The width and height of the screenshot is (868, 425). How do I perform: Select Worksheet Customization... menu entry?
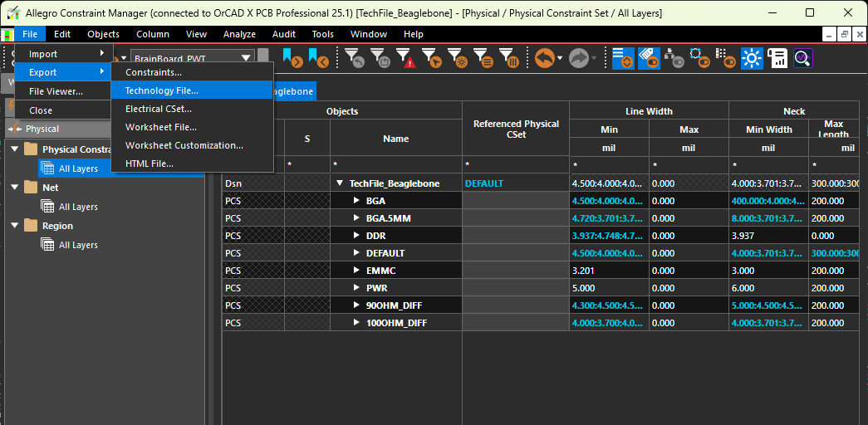(x=184, y=145)
